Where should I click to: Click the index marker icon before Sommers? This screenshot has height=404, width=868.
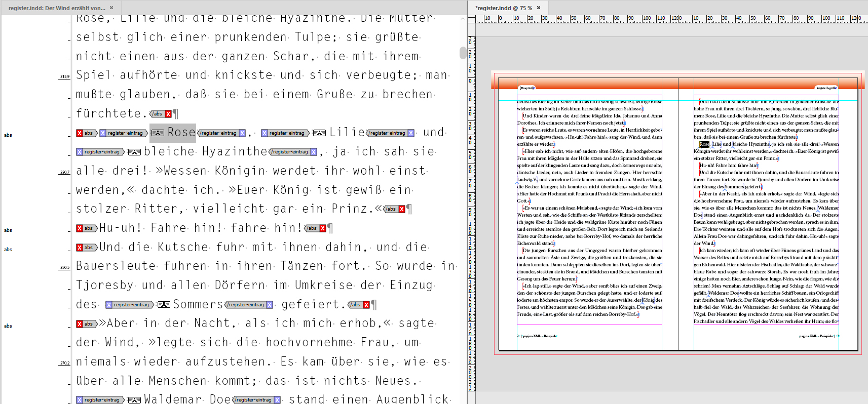click(x=164, y=305)
